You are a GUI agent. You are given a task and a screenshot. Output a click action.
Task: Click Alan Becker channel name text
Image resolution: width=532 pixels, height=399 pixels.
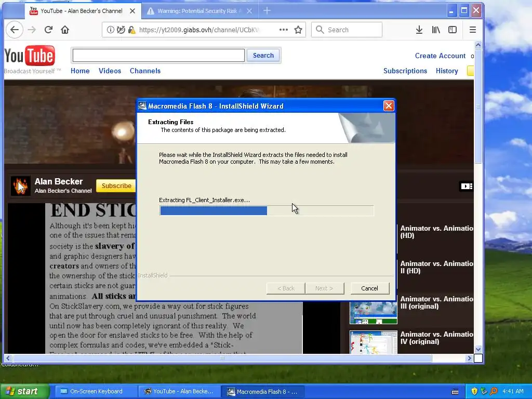coord(59,181)
